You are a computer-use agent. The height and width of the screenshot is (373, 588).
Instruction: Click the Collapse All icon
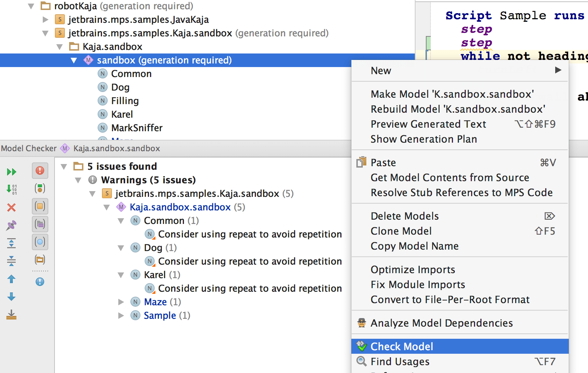point(11,261)
